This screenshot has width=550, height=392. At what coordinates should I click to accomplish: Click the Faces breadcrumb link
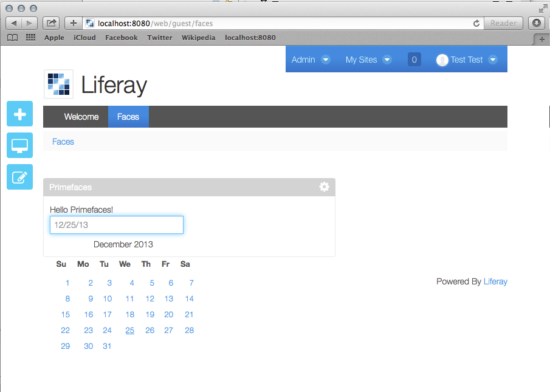pyautogui.click(x=63, y=142)
